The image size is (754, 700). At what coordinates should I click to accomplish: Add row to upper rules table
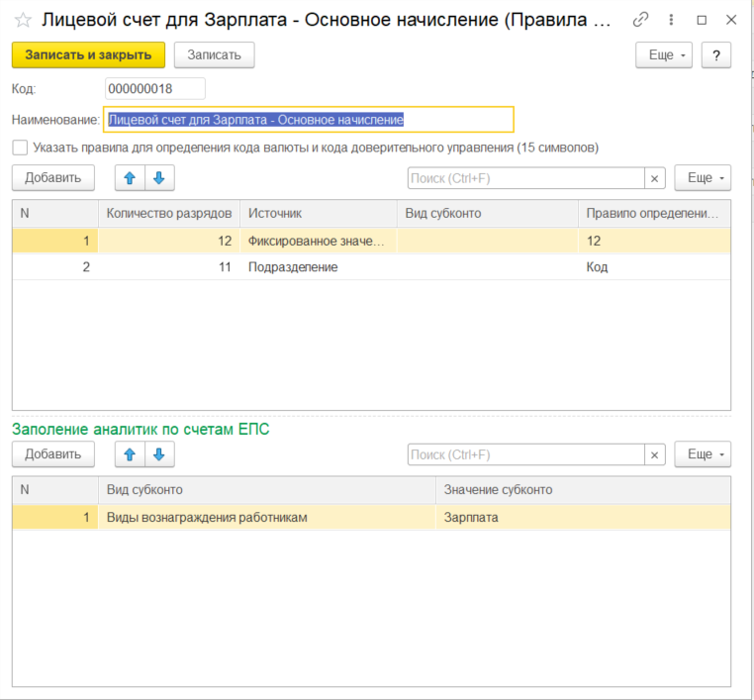tap(53, 178)
